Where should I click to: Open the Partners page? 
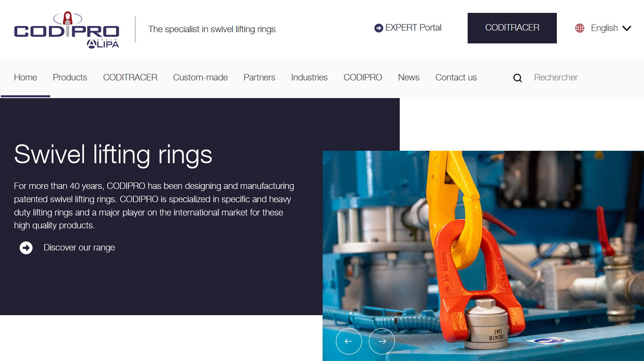click(x=259, y=78)
